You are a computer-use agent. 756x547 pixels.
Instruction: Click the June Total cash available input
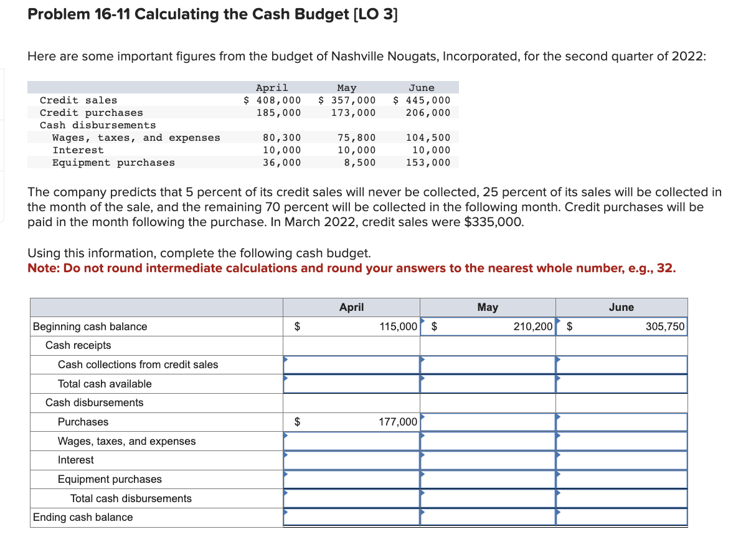pos(621,384)
